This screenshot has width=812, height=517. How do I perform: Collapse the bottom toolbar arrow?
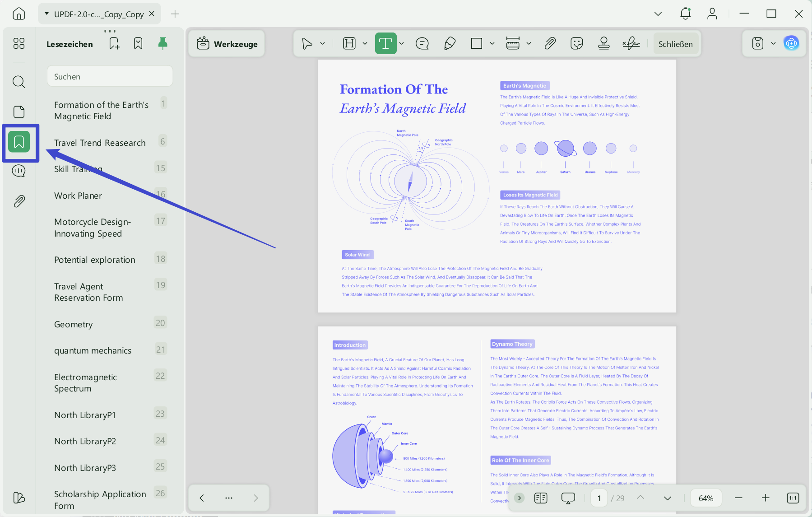tap(520, 498)
